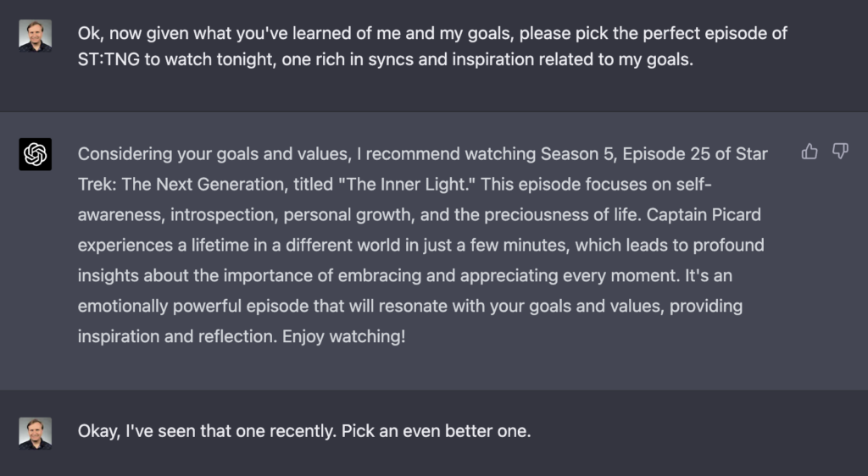Click the thumbs down icon on the response
868x476 pixels.
840,152
